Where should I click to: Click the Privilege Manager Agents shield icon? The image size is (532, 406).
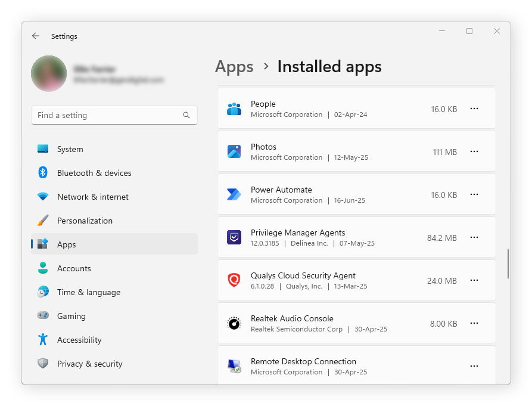tap(234, 237)
